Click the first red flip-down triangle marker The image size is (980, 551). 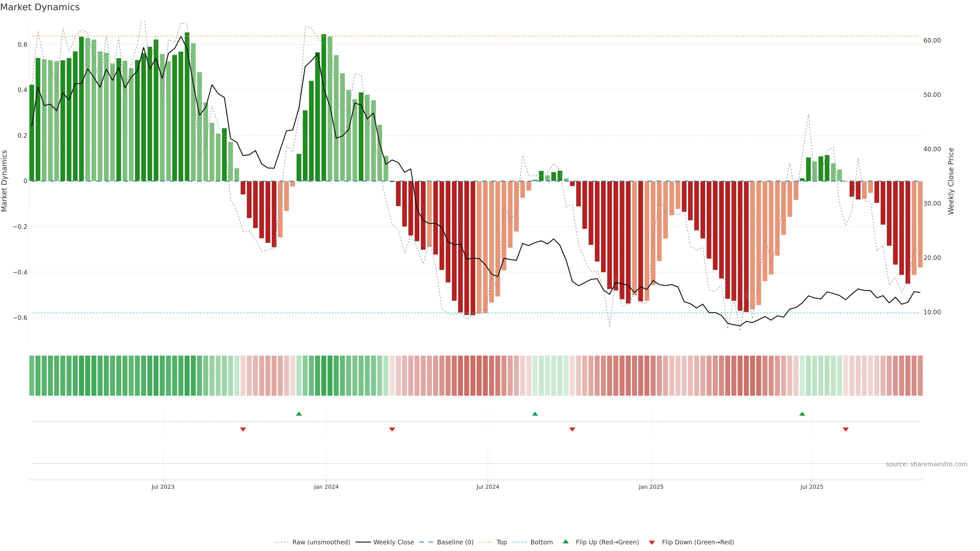[x=243, y=429]
